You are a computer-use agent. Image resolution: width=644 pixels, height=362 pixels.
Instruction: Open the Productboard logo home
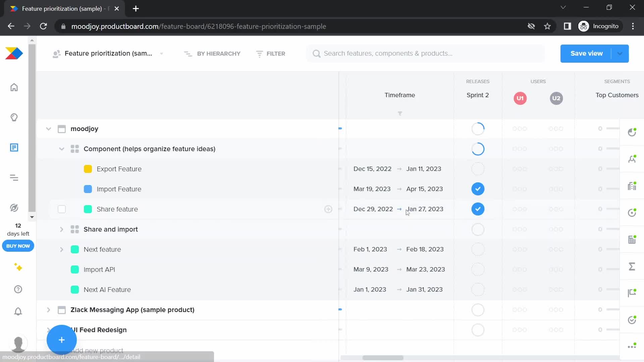click(x=14, y=53)
